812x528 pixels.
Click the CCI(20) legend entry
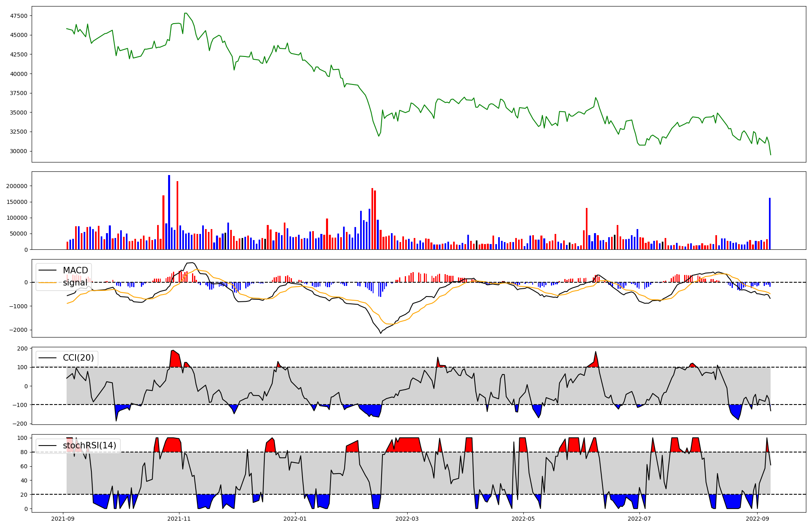pyautogui.click(x=78, y=358)
